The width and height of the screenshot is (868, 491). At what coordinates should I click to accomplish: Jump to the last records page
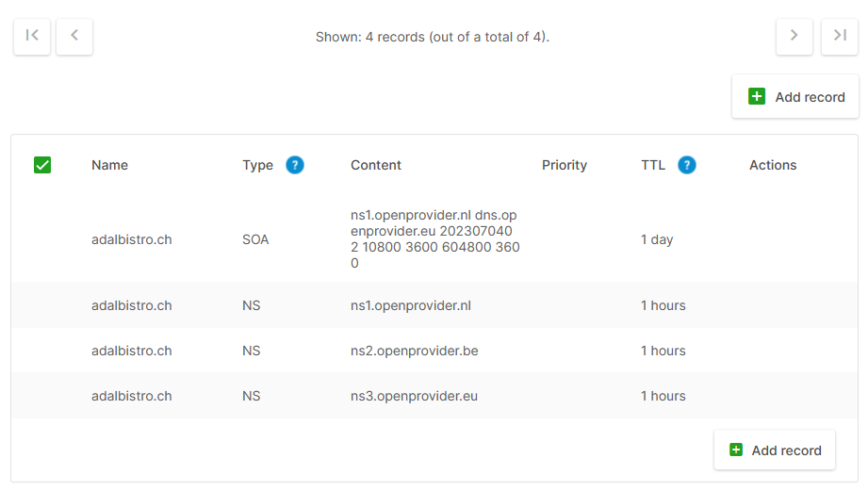[840, 37]
